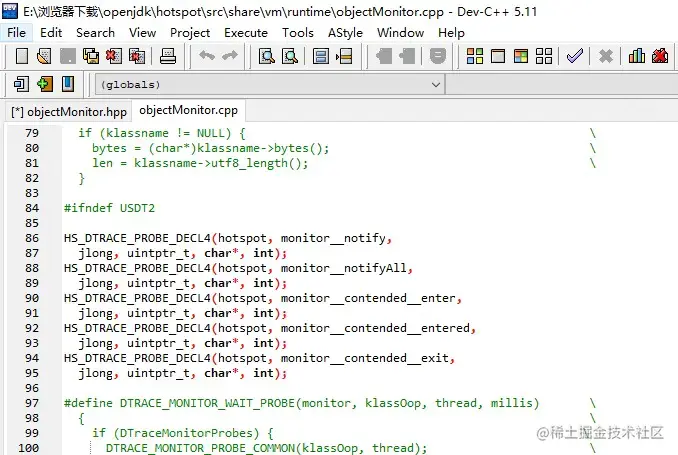Click the Unindent toolbar icon
Viewport: 678px width, 455px height.
click(407, 56)
